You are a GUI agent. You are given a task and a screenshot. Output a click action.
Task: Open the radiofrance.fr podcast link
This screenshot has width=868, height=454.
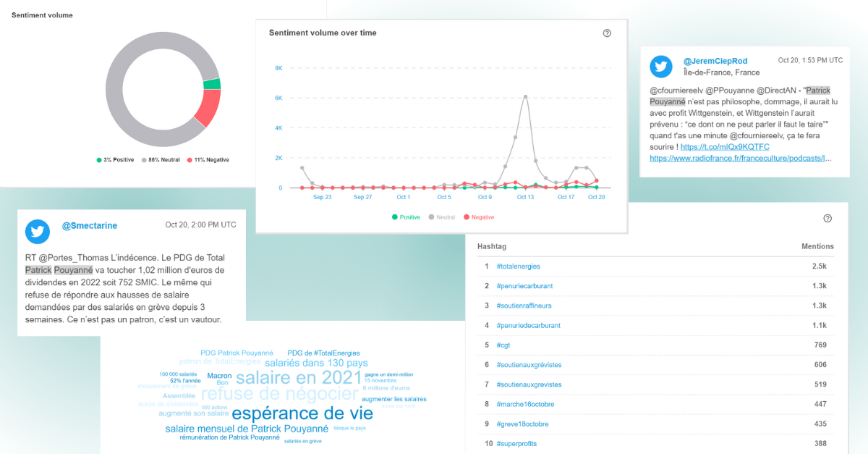(740, 158)
